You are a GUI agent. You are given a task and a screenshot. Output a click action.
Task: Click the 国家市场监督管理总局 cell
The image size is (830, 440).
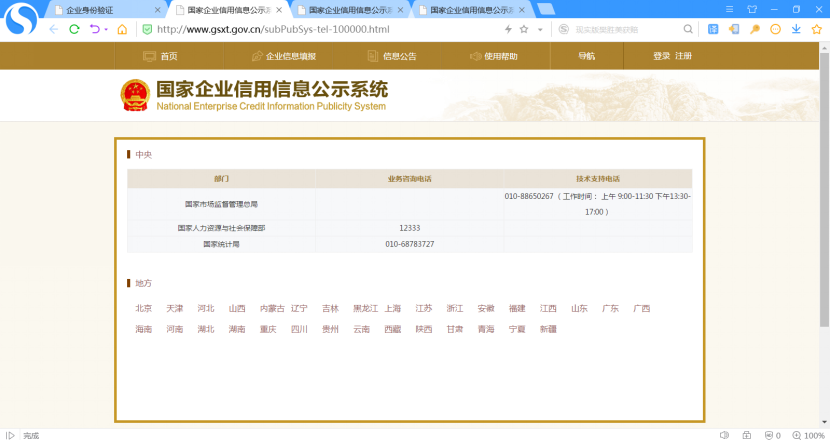click(x=221, y=204)
